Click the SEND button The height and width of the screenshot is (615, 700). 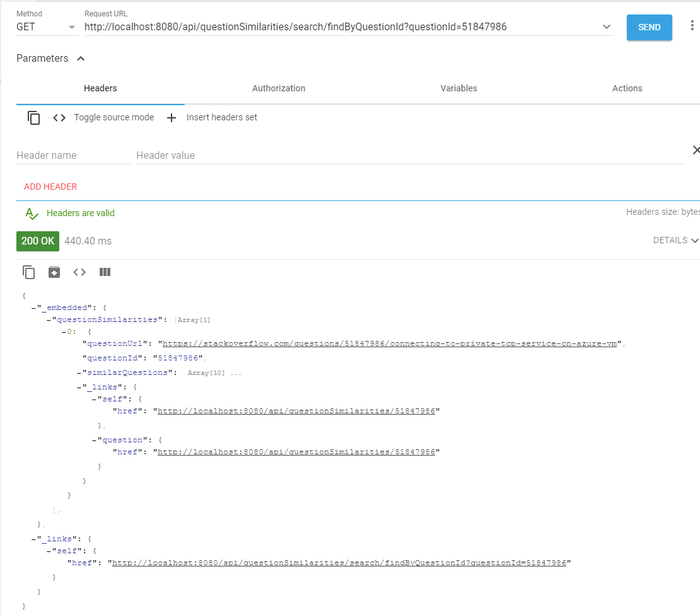tap(649, 27)
